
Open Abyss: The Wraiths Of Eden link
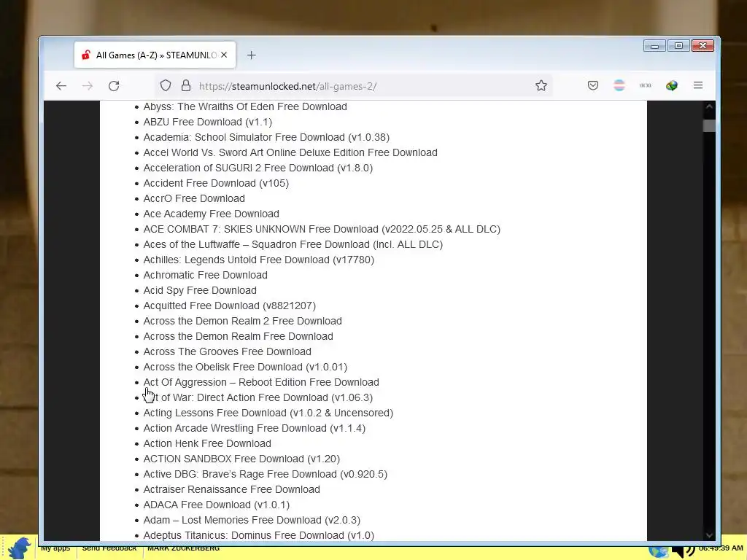(245, 106)
